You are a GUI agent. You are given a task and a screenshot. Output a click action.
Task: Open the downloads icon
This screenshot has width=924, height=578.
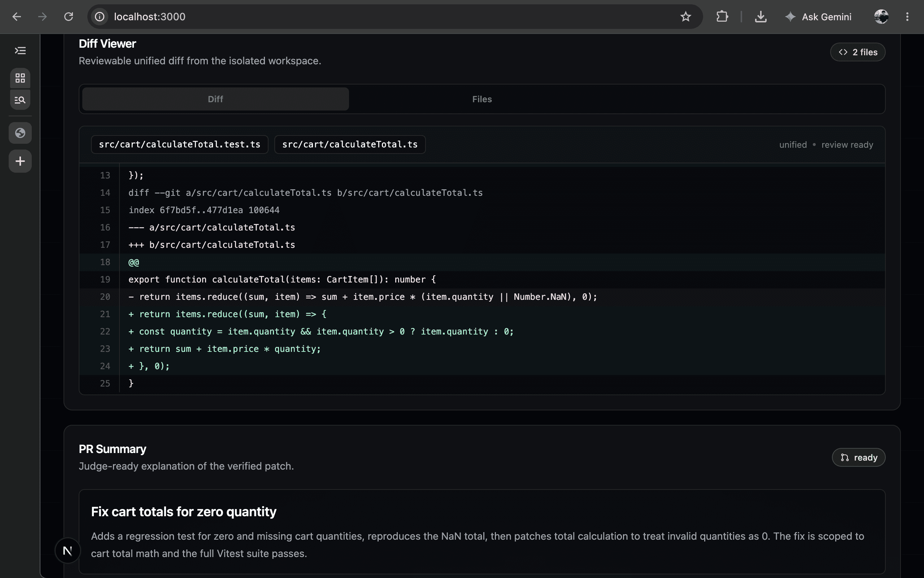tap(760, 17)
